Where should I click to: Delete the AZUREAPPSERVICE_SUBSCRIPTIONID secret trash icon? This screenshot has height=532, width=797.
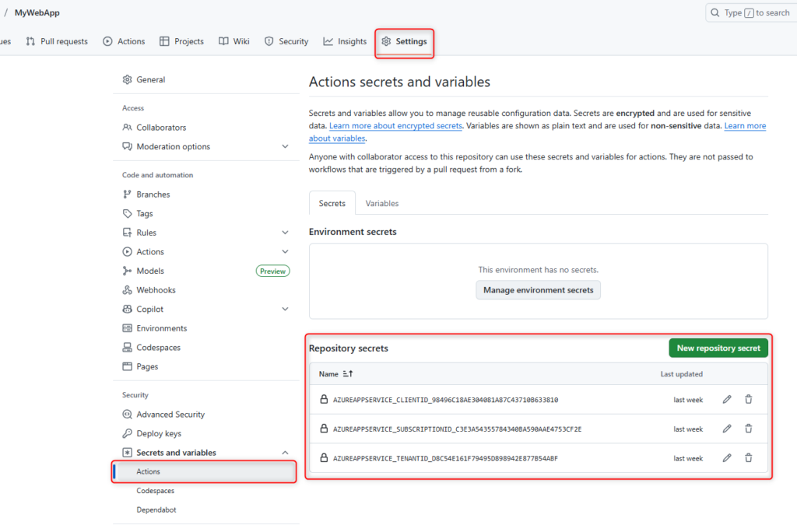coord(748,429)
